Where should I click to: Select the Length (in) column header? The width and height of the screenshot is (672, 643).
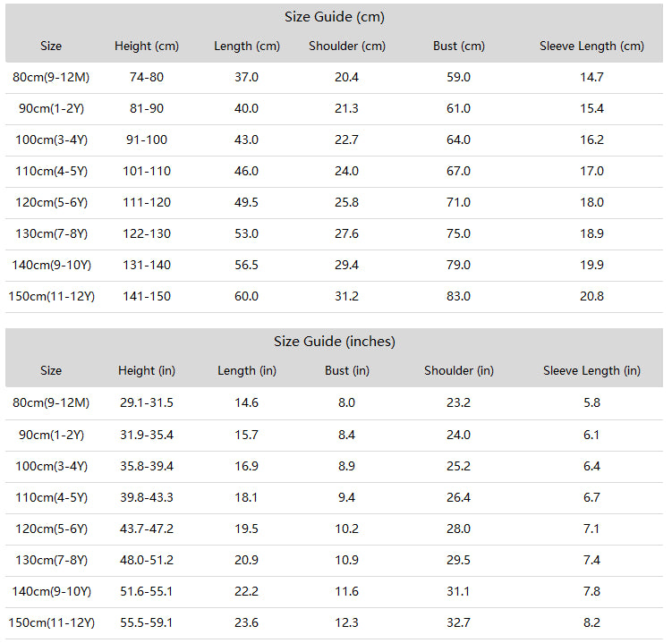point(247,370)
